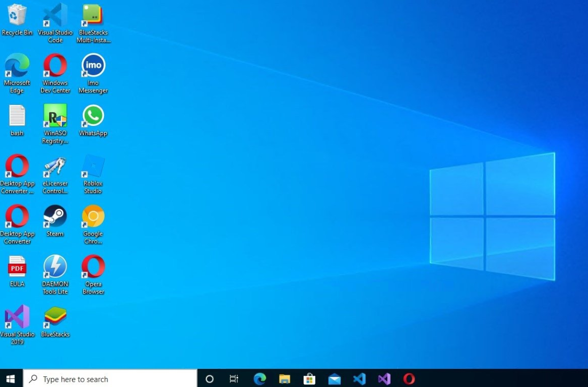Viewport: 588px width, 387px height.
Task: Select the DAEMON Tools Lite desktop shortcut
Action: 55,275
